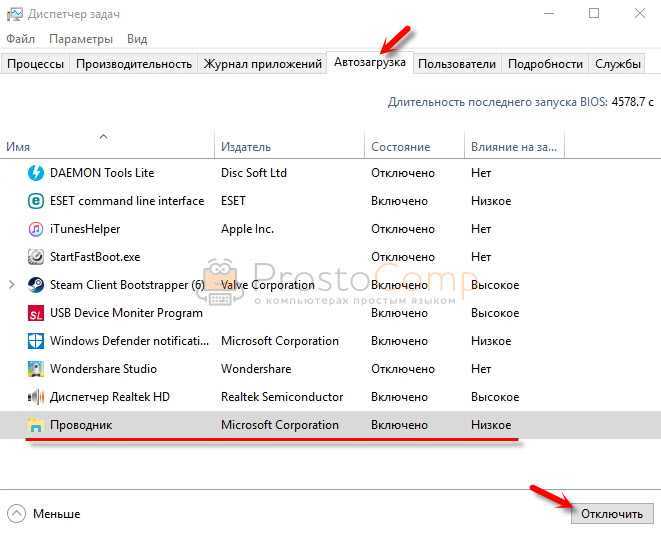Switch to the Процессы tab
Image resolution: width=661 pixels, height=536 pixels.
click(x=35, y=64)
